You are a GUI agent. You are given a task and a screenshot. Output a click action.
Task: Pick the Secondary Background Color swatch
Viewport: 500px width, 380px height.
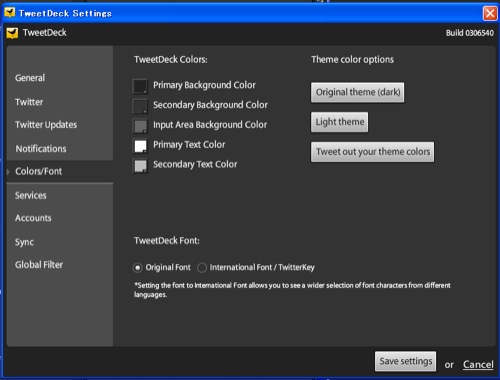point(140,106)
